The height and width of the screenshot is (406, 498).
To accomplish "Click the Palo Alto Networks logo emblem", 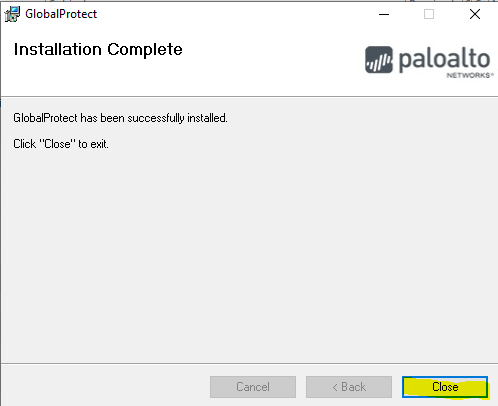I will pos(379,60).
